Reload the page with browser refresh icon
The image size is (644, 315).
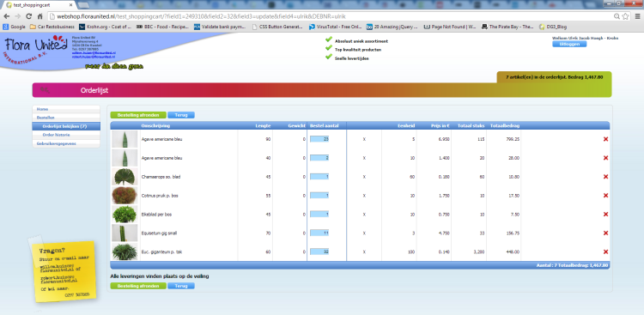click(28, 16)
